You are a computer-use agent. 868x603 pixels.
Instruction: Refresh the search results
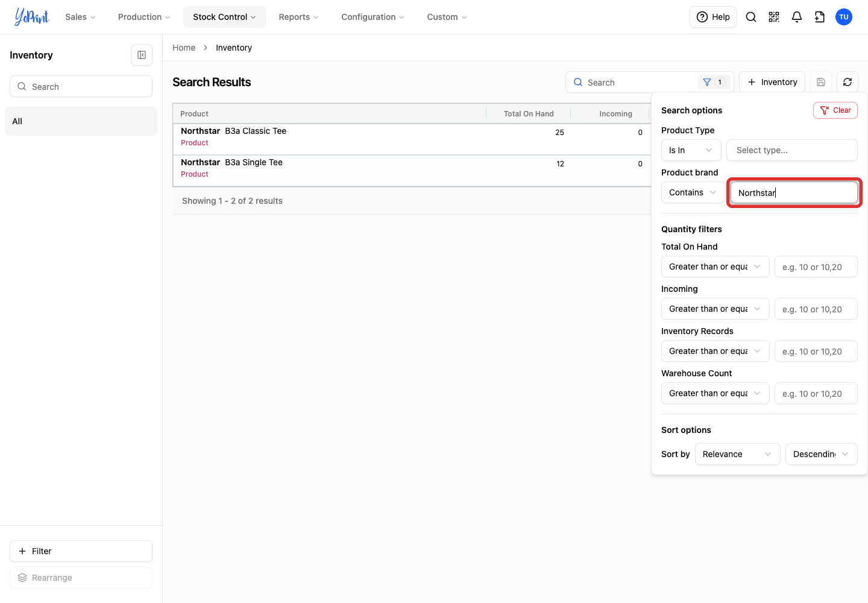tap(848, 82)
